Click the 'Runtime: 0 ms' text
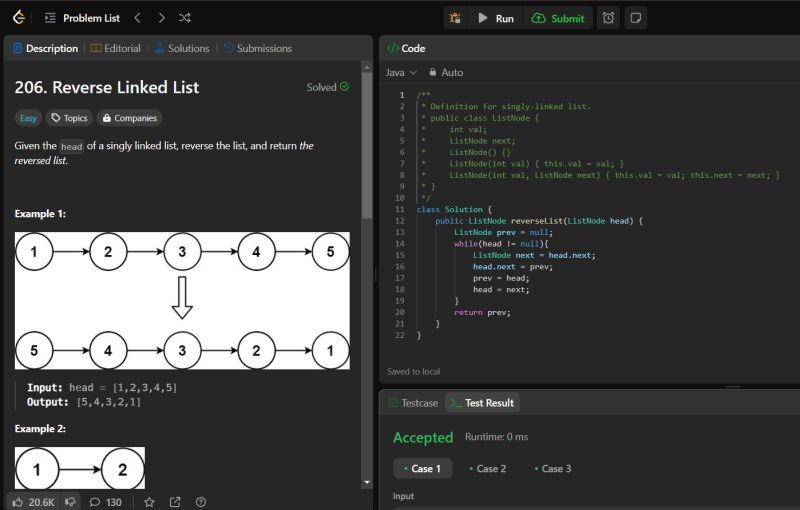Viewport: 800px width, 510px height. pos(496,437)
